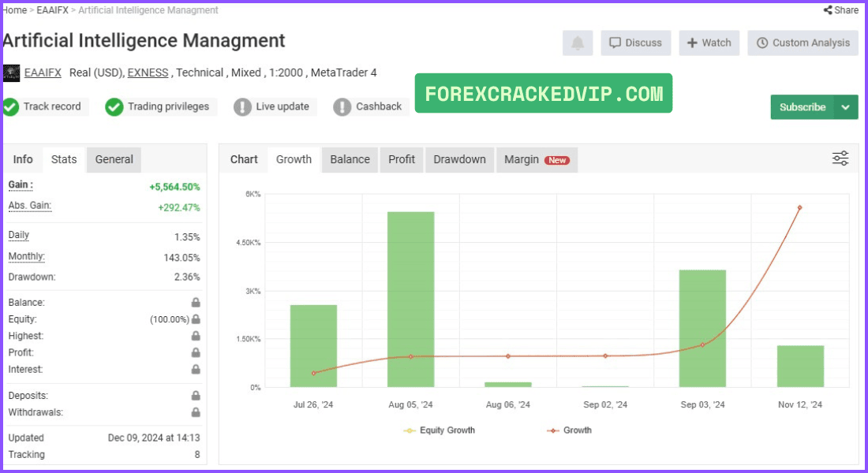Open the chart settings sliders icon
The width and height of the screenshot is (868, 473).
[840, 158]
